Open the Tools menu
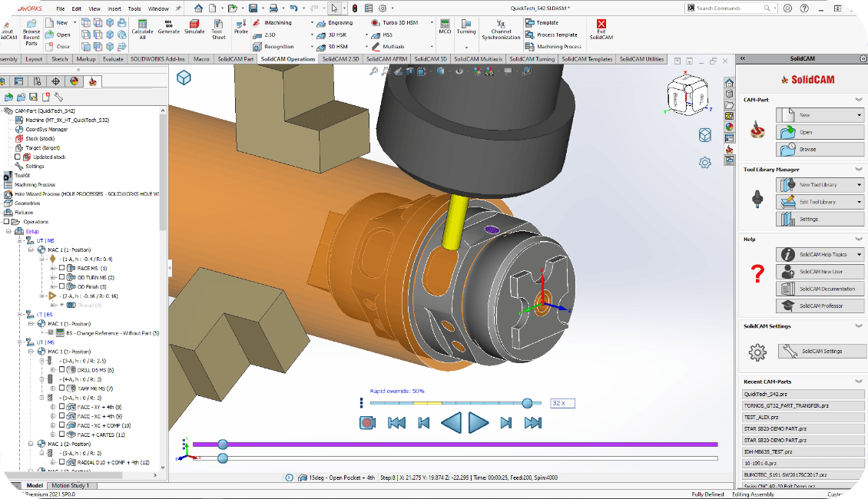The height and width of the screenshot is (499, 868). coord(134,8)
